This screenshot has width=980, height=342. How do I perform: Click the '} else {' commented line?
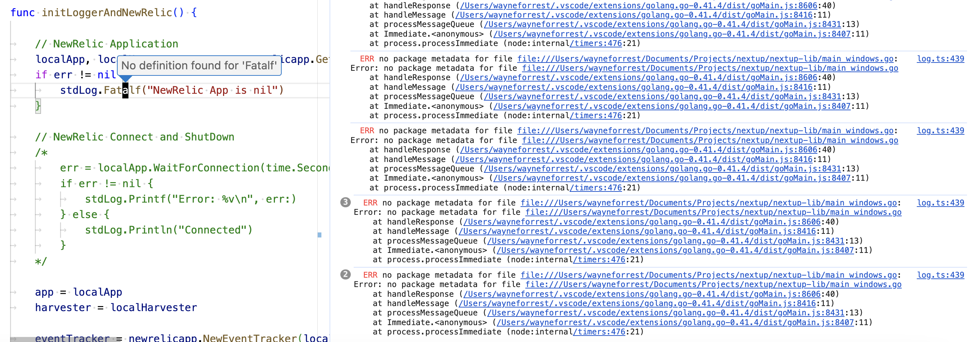click(x=85, y=214)
